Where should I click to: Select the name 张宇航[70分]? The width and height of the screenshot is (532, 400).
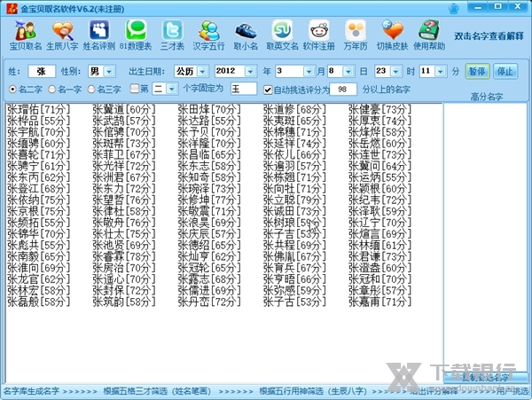pos(38,132)
